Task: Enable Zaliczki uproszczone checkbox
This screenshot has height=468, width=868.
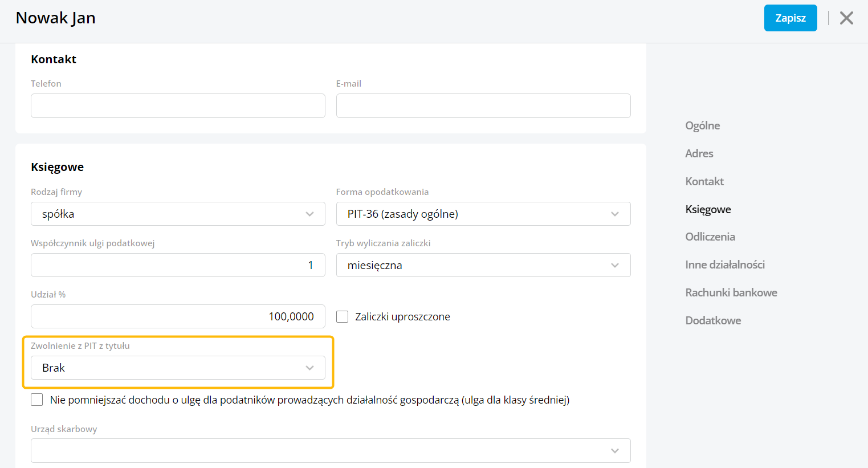Action: click(343, 317)
